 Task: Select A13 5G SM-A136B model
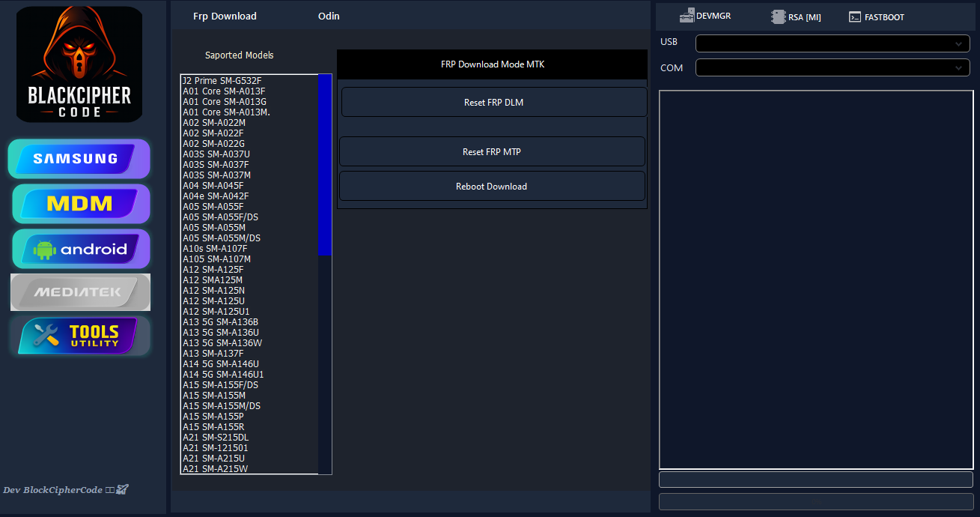221,321
